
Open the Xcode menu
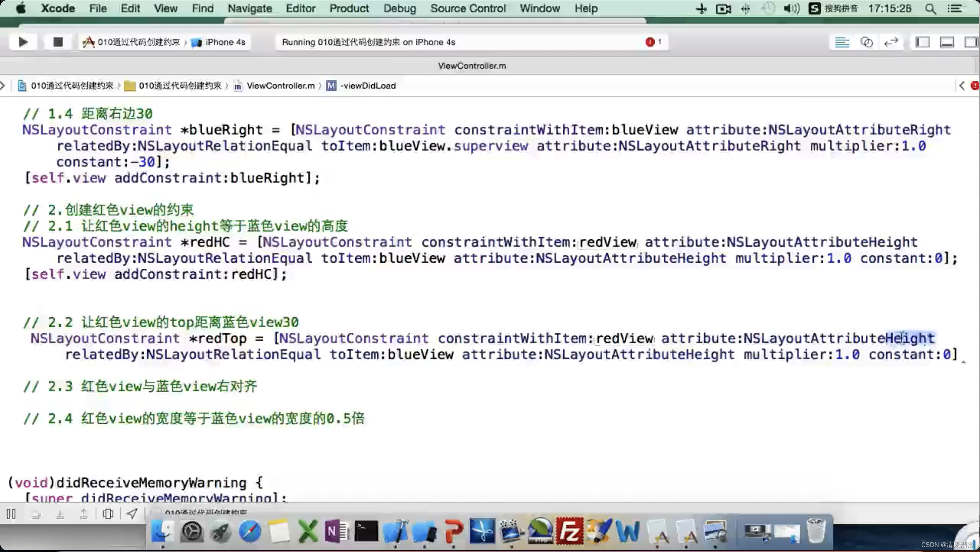coord(58,8)
